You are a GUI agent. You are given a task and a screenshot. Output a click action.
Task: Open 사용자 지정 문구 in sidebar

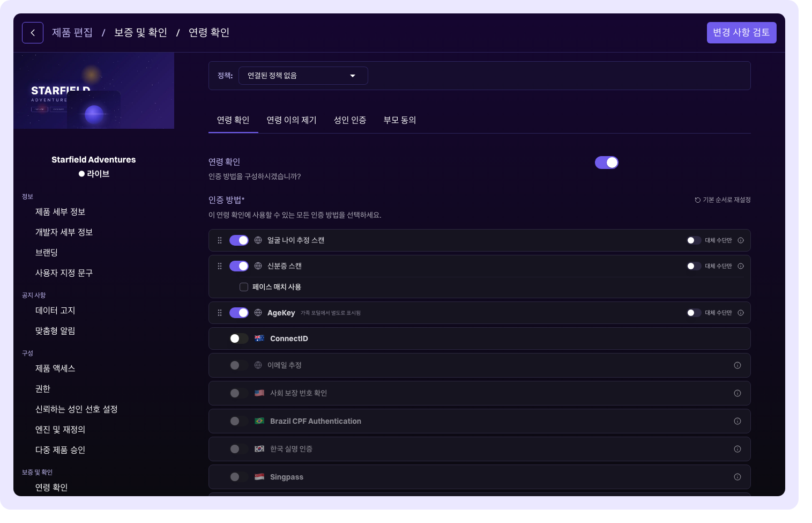click(64, 273)
